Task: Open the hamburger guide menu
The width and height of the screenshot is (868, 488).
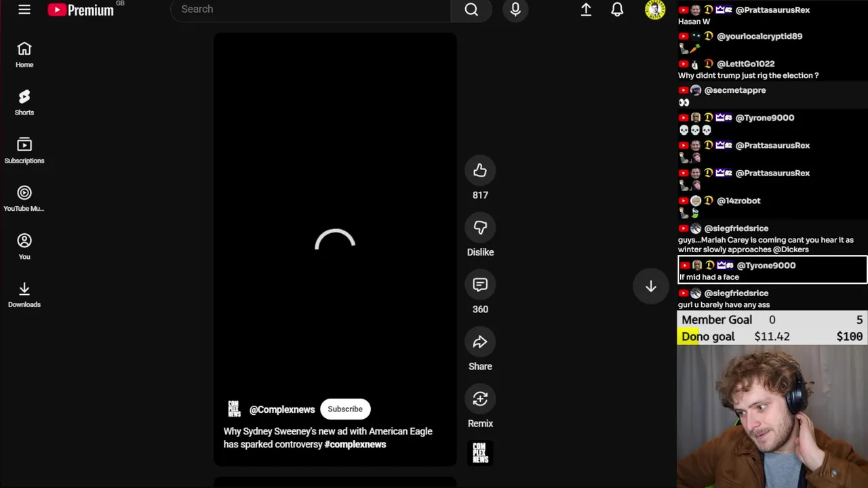Action: point(24,9)
